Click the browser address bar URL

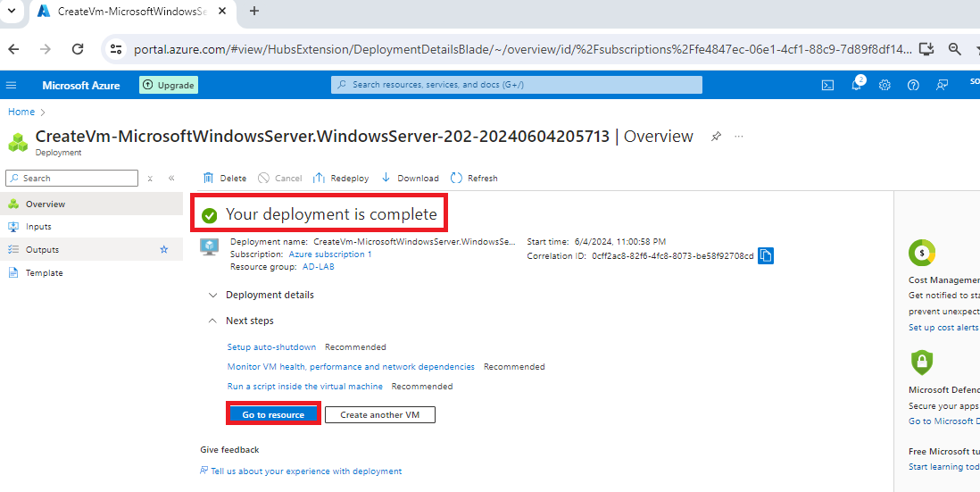[x=522, y=49]
